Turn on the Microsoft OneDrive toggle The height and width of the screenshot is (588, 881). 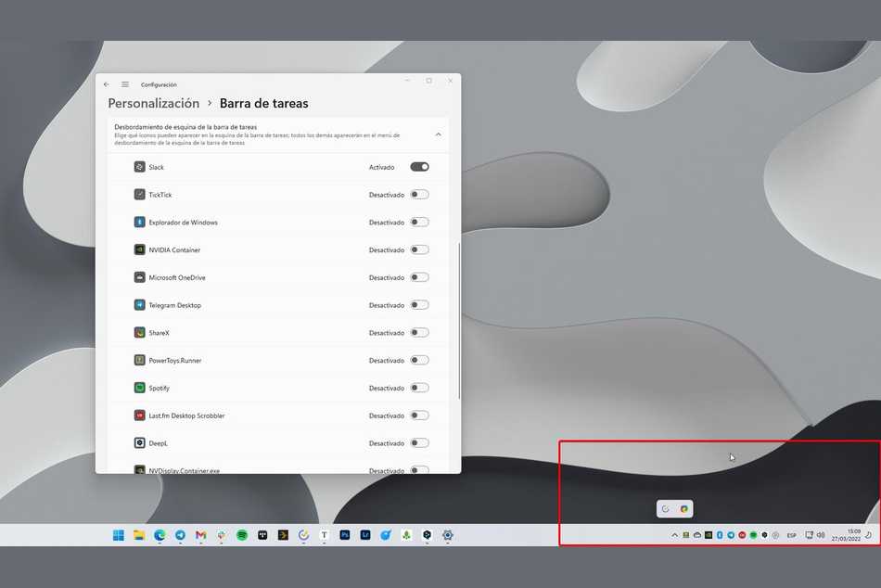coord(419,277)
